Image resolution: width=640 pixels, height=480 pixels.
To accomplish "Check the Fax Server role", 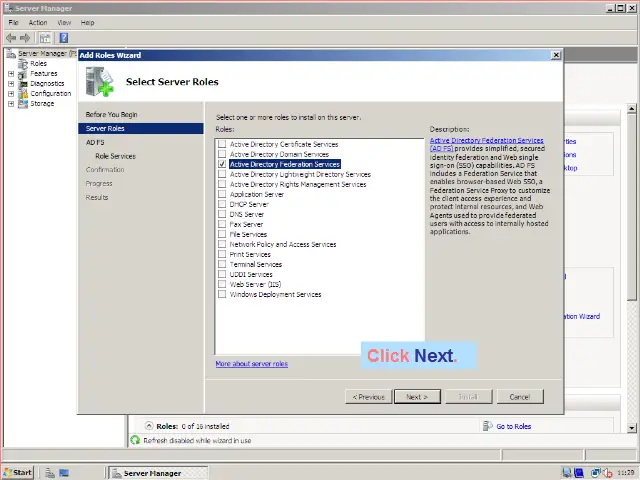I will [x=222, y=224].
